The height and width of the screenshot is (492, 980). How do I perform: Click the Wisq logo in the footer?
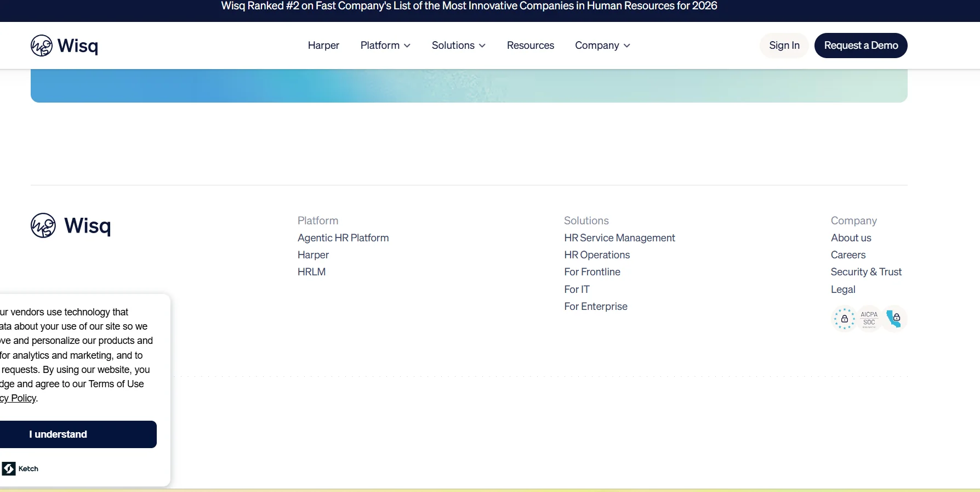click(x=71, y=225)
